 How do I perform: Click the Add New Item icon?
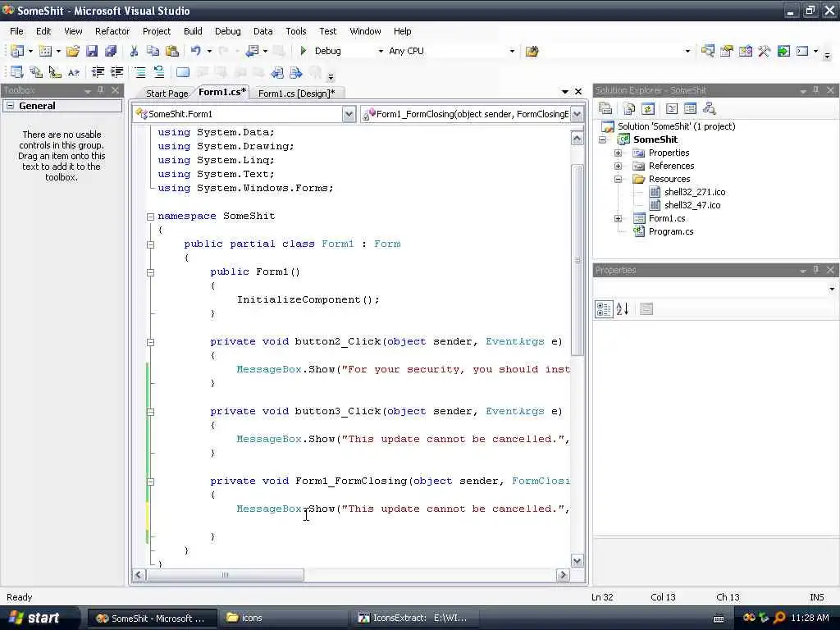pos(46,51)
